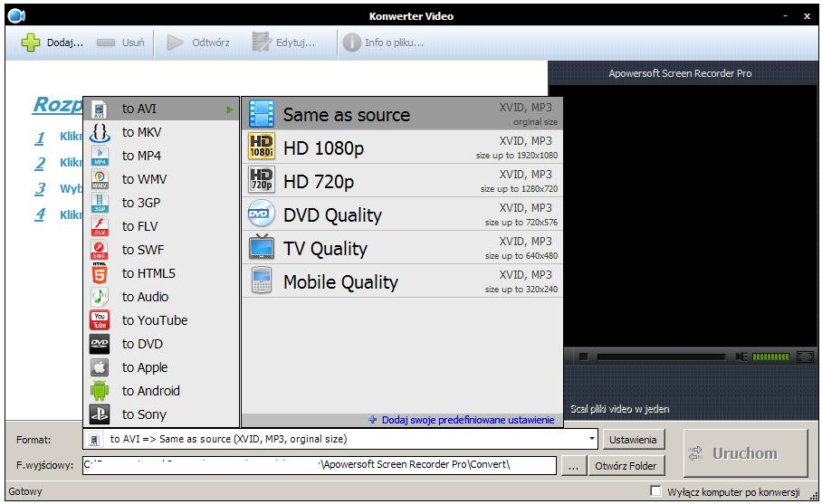Click the AVI format icon
Viewport: 822px width, 504px height.
click(x=99, y=109)
